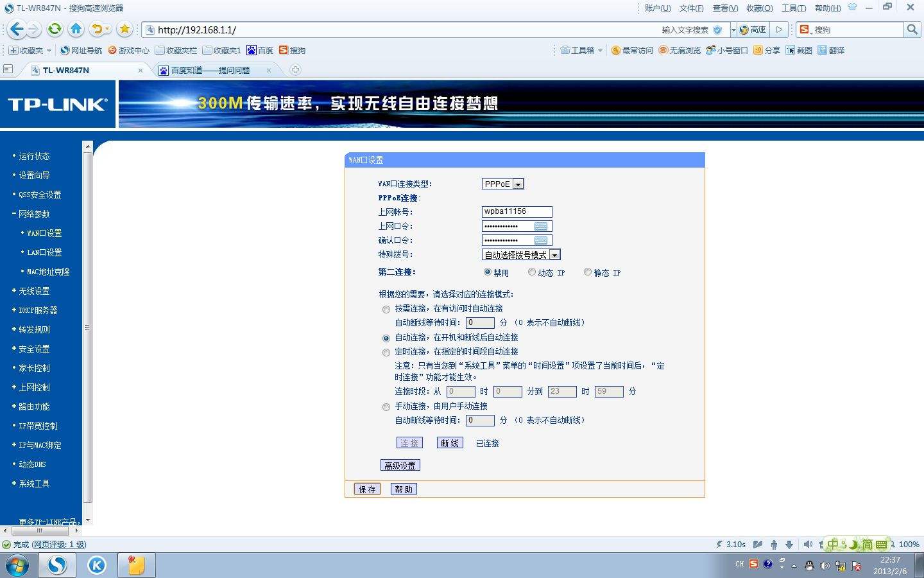Enable 手动连接 manual connection mode
Viewport: 924px width, 578px height.
pos(386,407)
